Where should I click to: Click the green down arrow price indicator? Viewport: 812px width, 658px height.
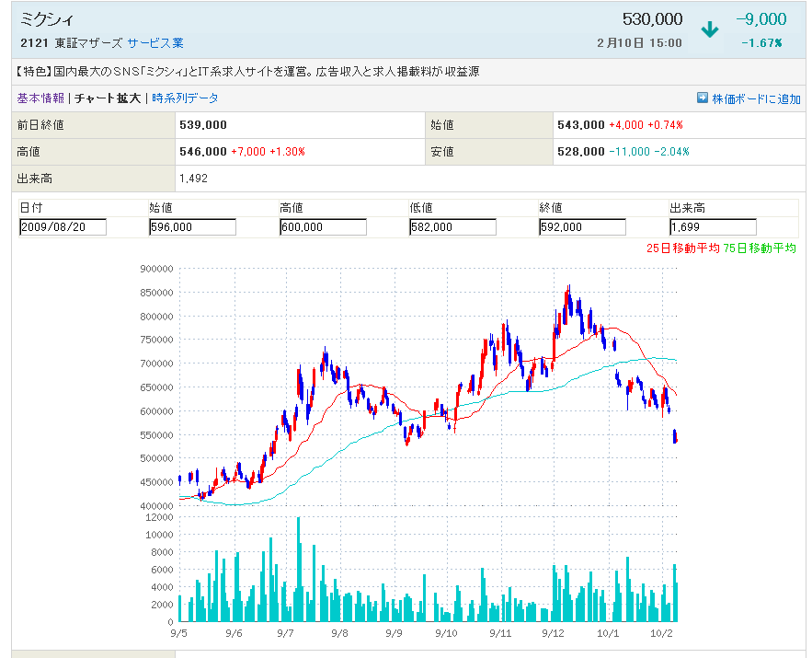(709, 29)
